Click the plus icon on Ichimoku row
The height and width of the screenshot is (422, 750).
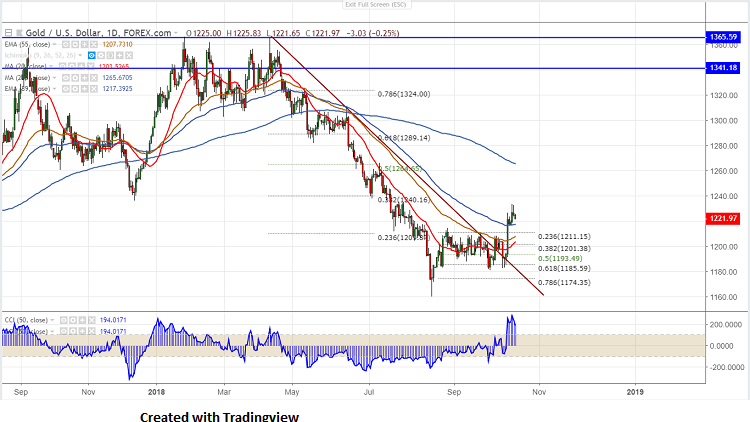coord(120,56)
